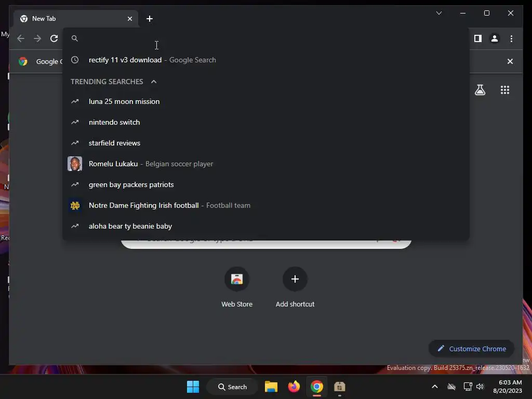Maximize the Chrome window

(x=486, y=13)
